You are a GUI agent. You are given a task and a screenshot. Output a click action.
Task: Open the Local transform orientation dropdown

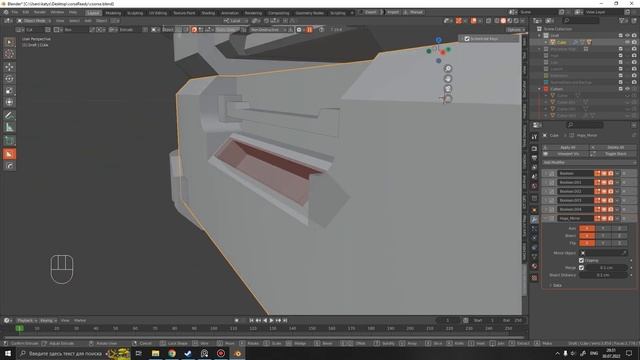pos(236,20)
